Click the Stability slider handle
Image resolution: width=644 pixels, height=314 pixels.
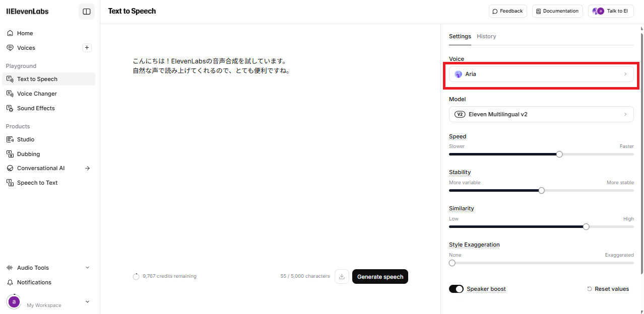(x=542, y=191)
